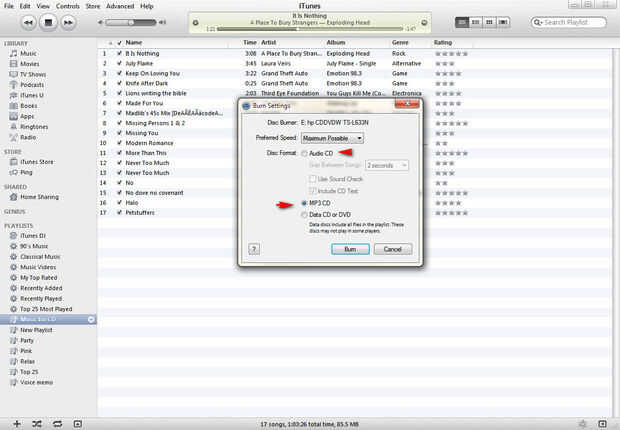Uncheck the song Petstuffers
The image size is (620, 430).
click(119, 212)
